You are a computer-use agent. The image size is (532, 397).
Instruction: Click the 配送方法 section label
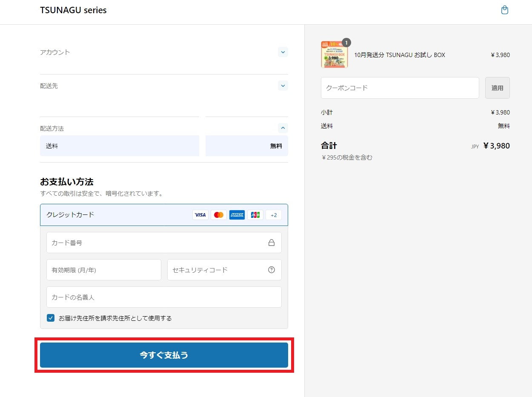[x=52, y=128]
